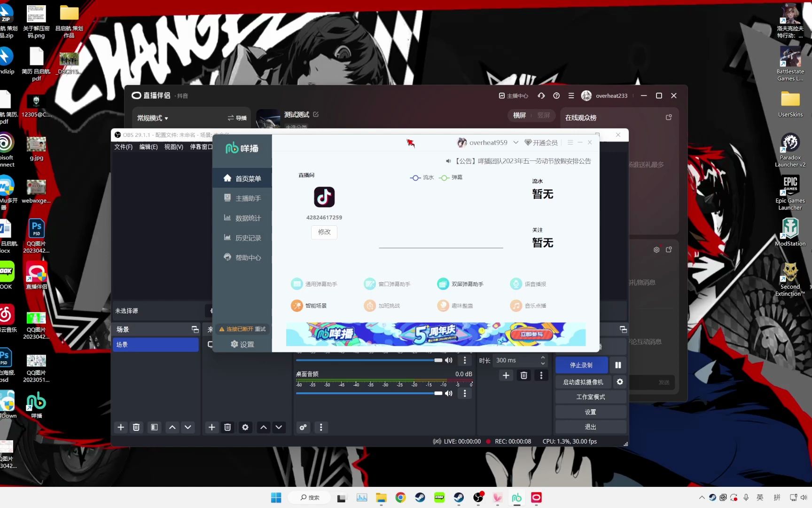The height and width of the screenshot is (508, 812).
Task: Open 趣味整蛊 tool
Action: (455, 306)
